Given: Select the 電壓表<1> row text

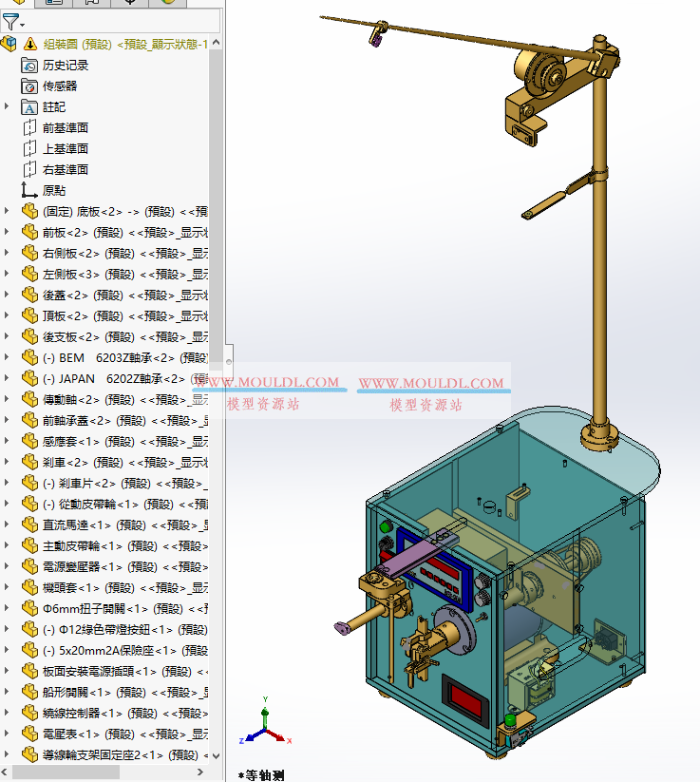Looking at the screenshot, I should pos(124,734).
